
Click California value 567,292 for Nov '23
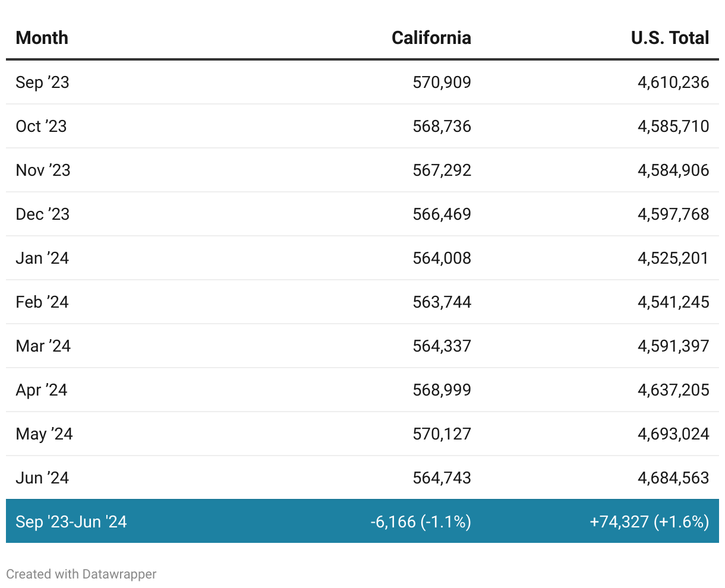pyautogui.click(x=442, y=170)
